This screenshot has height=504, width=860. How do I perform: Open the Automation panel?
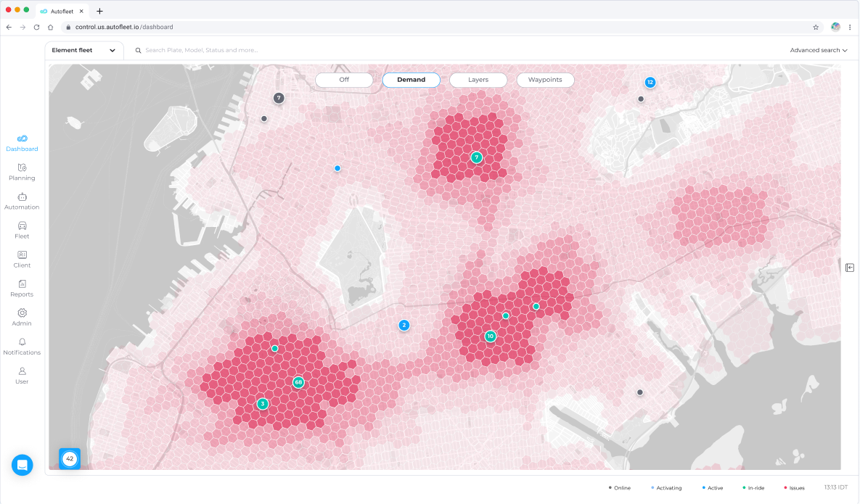tap(22, 201)
